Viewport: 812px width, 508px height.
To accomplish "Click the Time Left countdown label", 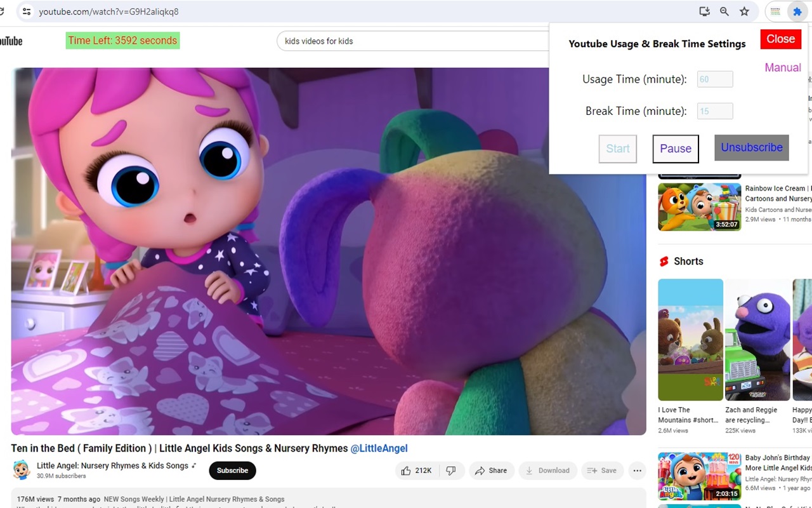I will [x=122, y=41].
